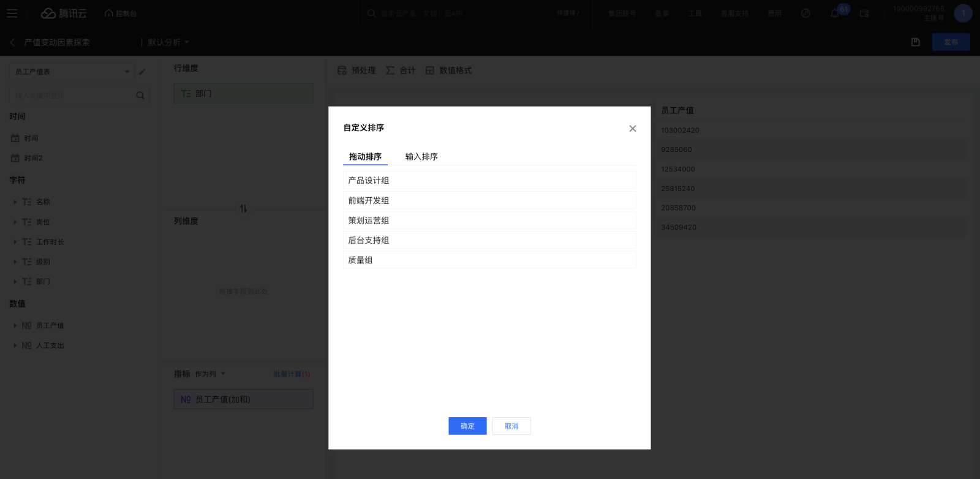Open the 数值格式 number format tool
The height and width of the screenshot is (479, 980).
[x=448, y=70]
